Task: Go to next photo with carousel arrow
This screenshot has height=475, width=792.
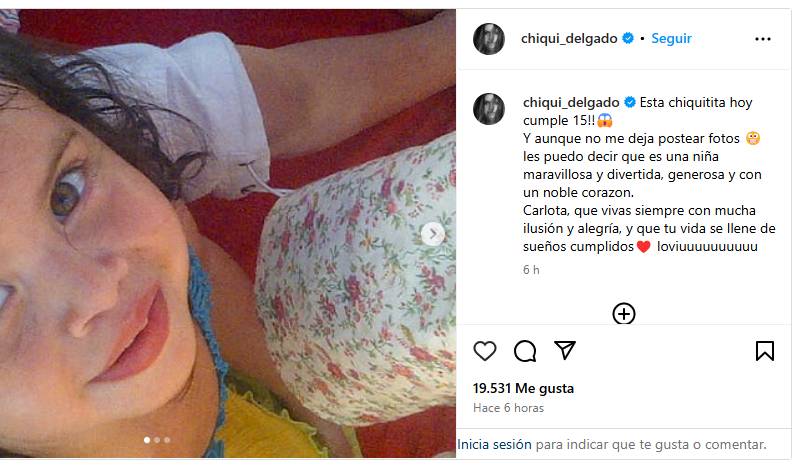Action: tap(433, 234)
